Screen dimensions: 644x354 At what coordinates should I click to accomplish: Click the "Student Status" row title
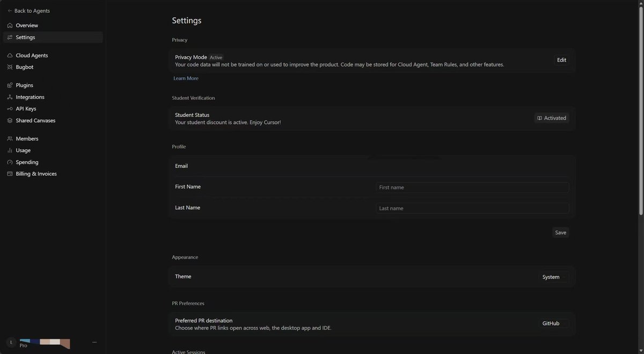192,115
